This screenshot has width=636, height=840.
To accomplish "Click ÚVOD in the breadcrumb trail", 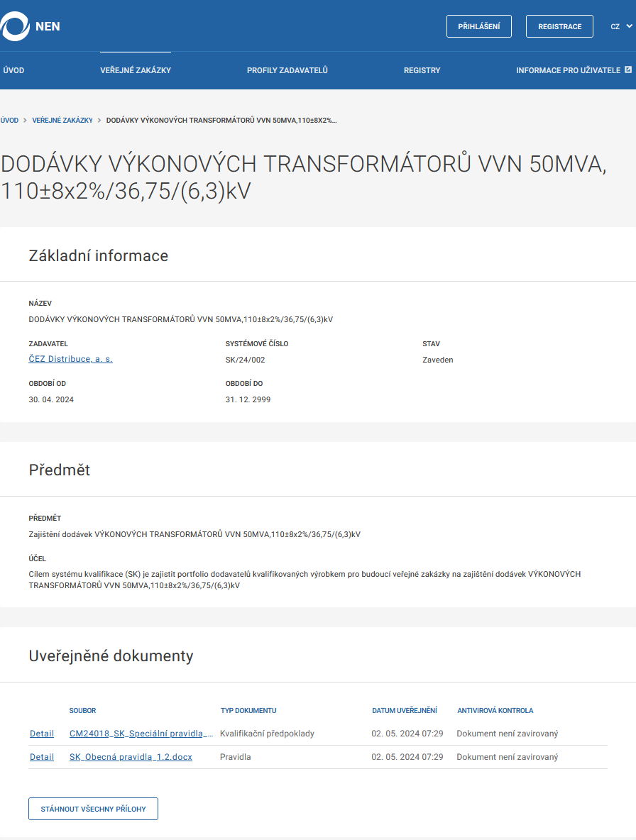I will [x=9, y=120].
